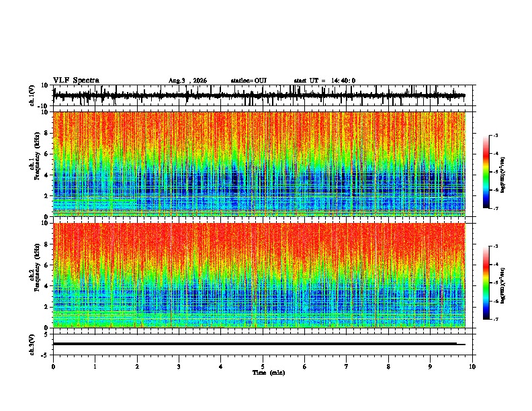Click the ch.3(V) flat trace panel
Screen dimensions: 532x411
point(264,345)
